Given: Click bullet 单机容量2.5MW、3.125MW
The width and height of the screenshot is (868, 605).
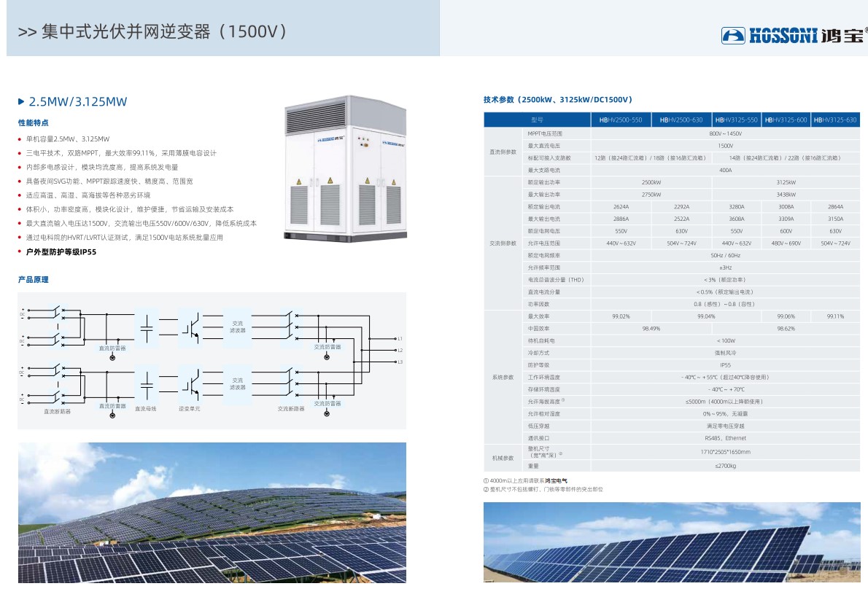Looking at the screenshot, I should tap(68, 139).
